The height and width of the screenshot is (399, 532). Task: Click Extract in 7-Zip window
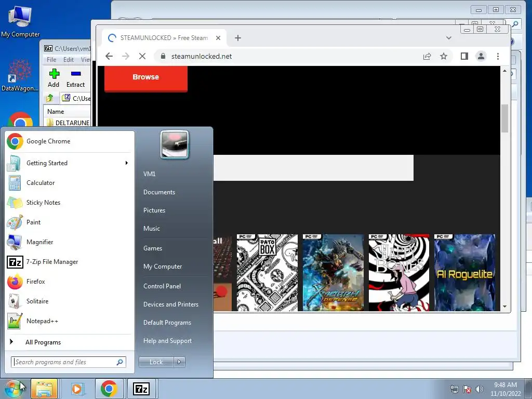click(76, 78)
